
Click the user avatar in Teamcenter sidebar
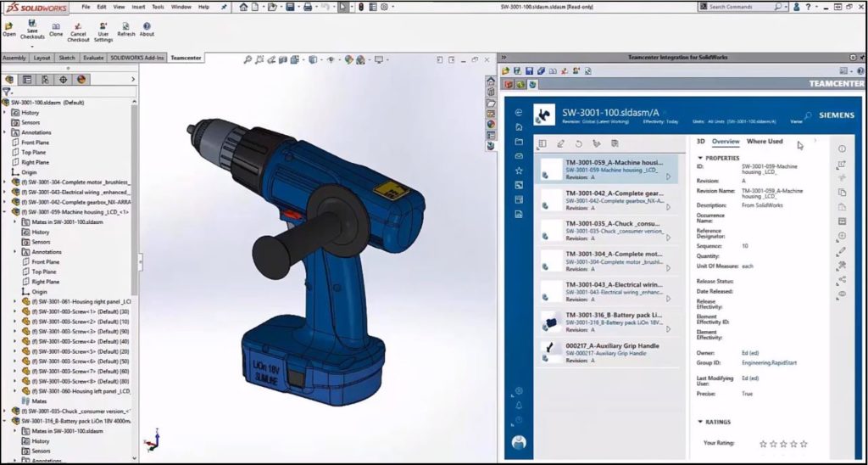click(x=519, y=442)
